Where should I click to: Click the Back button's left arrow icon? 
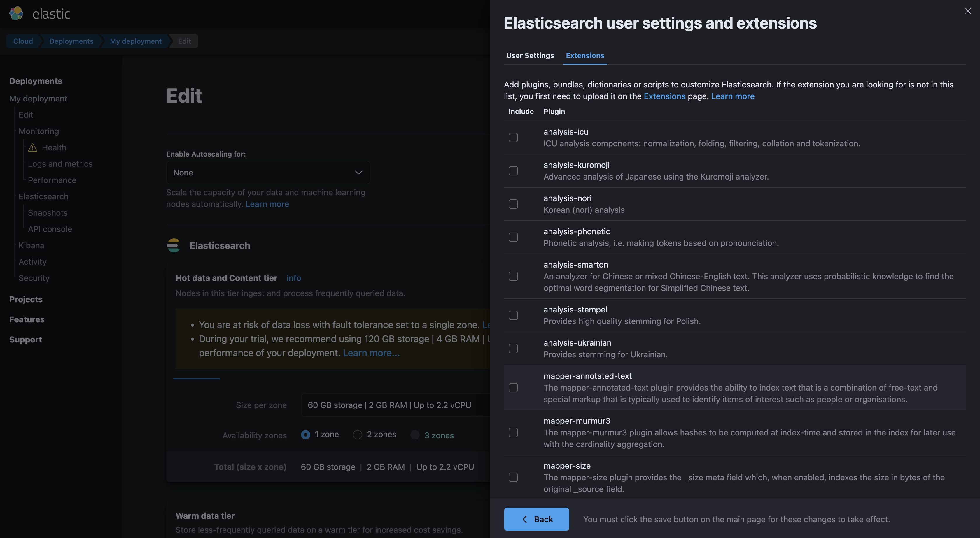coord(525,519)
